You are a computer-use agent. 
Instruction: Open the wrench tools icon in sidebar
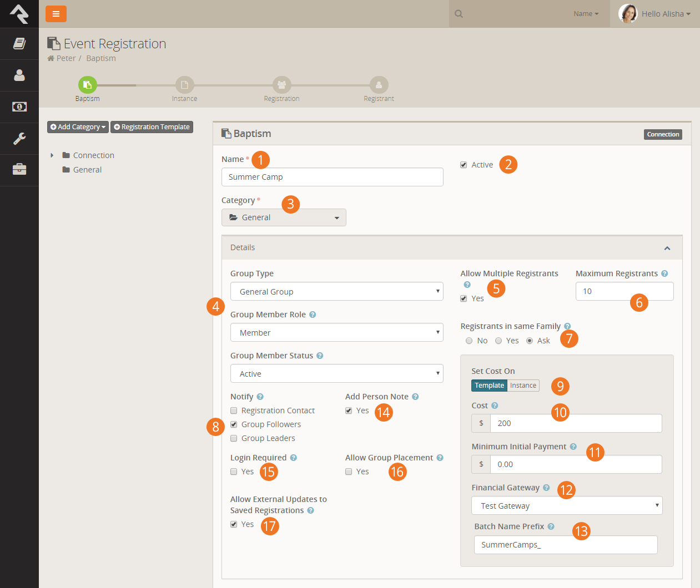coord(19,138)
